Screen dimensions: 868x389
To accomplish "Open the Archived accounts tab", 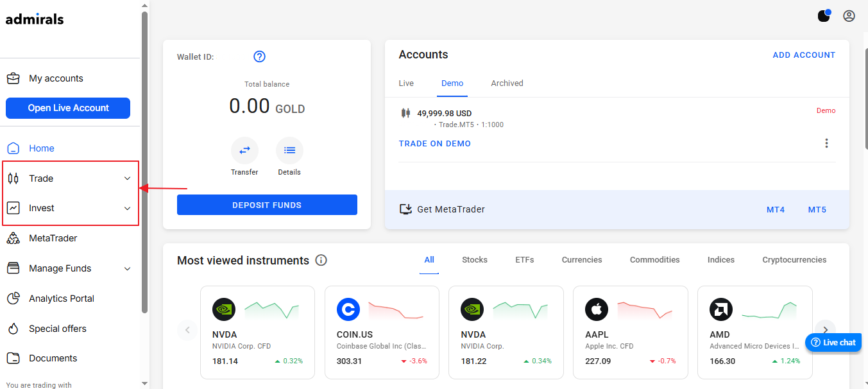I will pos(507,83).
